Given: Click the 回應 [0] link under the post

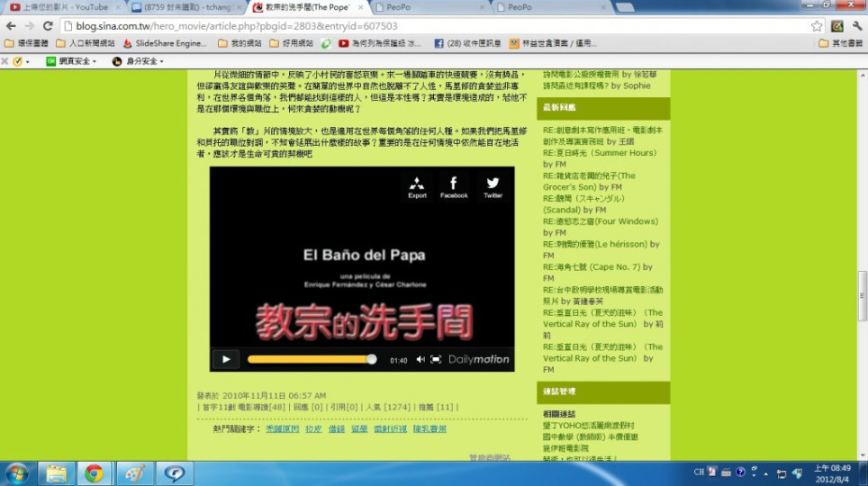Looking at the screenshot, I should (x=308, y=407).
